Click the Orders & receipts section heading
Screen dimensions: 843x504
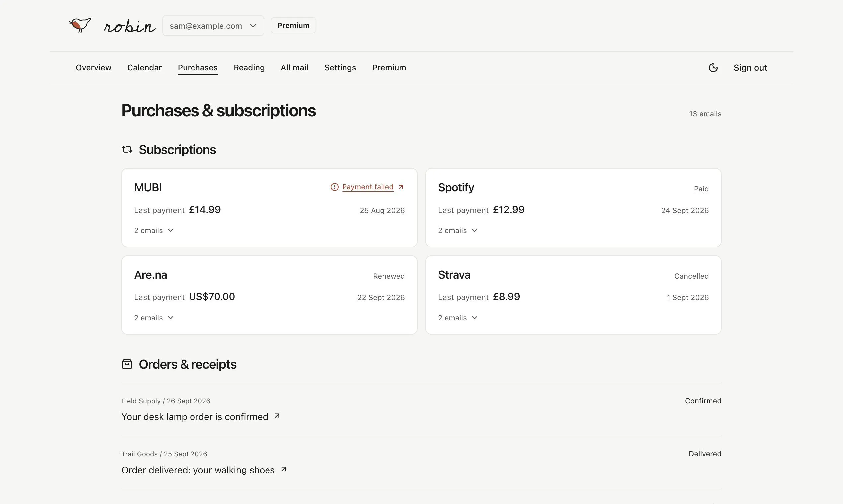188,364
